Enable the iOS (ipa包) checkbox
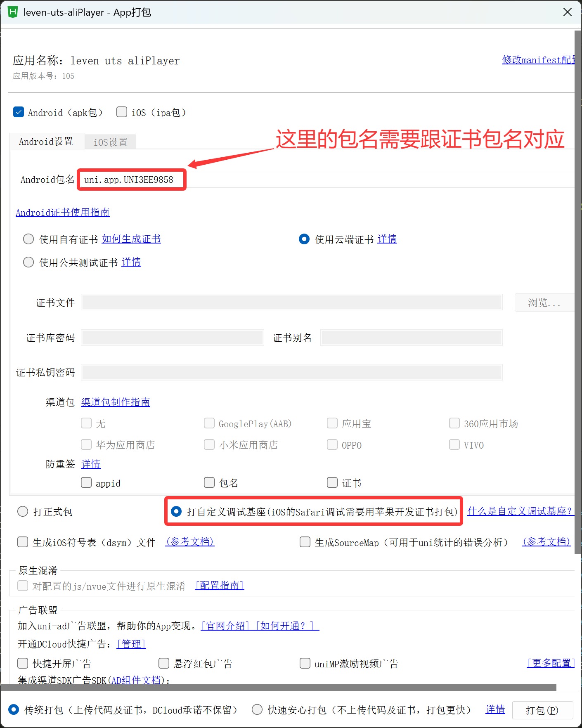Image resolution: width=582 pixels, height=728 pixels. point(122,112)
